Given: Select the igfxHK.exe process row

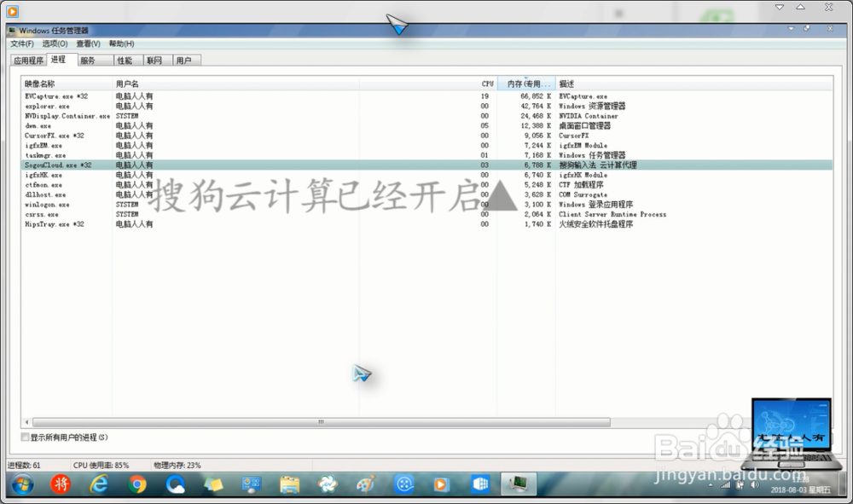Looking at the screenshot, I should 427,175.
